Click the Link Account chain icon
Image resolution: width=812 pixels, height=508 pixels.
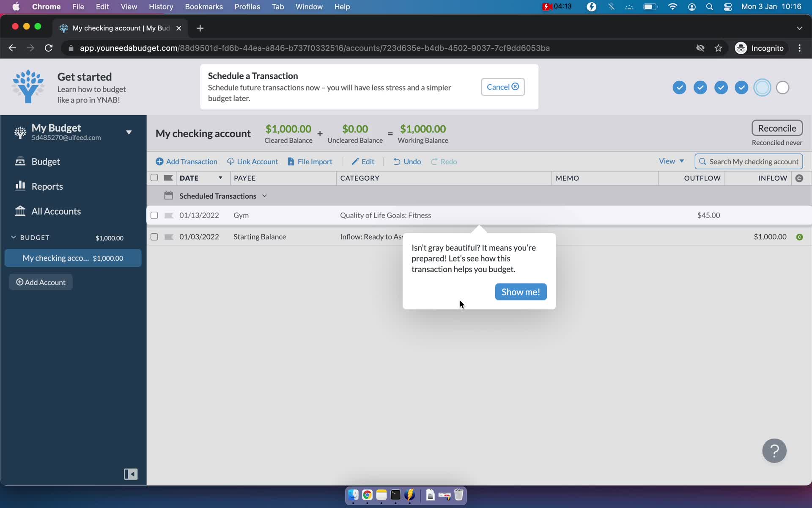(230, 162)
